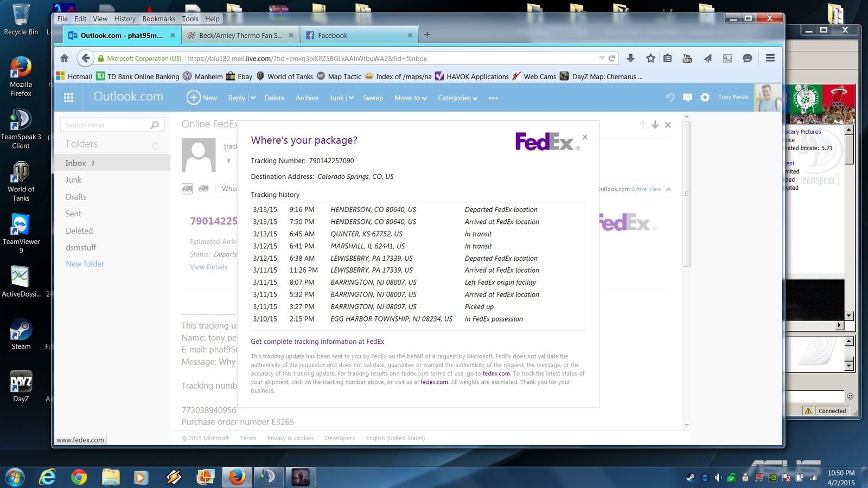
Task: Open the Bookmarks menu
Action: [x=159, y=18]
